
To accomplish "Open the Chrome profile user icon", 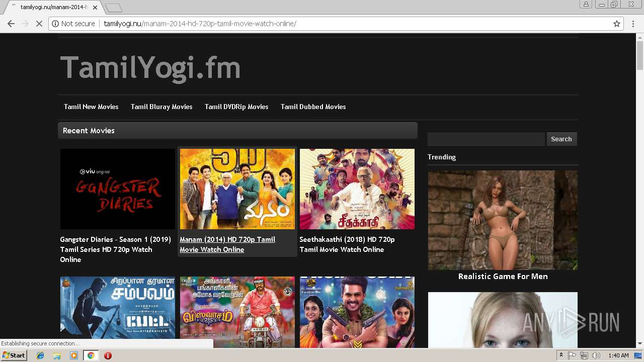I will [586, 5].
